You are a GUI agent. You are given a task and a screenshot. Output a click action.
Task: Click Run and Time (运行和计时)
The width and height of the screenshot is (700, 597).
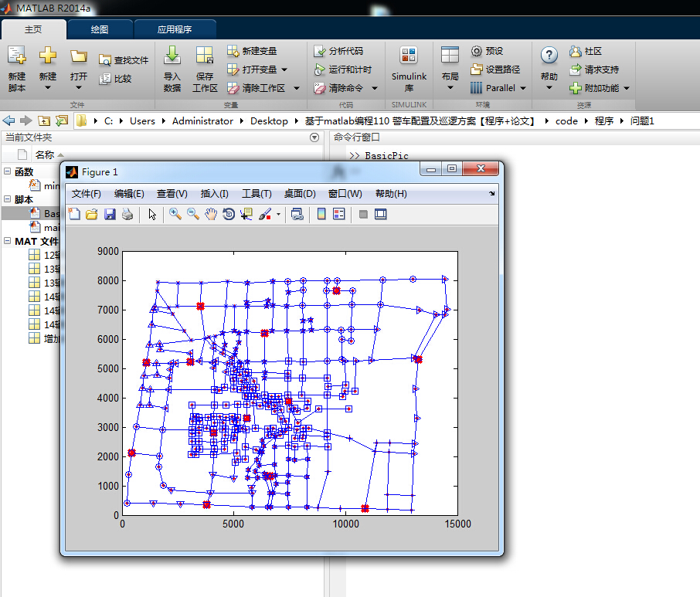tap(343, 70)
